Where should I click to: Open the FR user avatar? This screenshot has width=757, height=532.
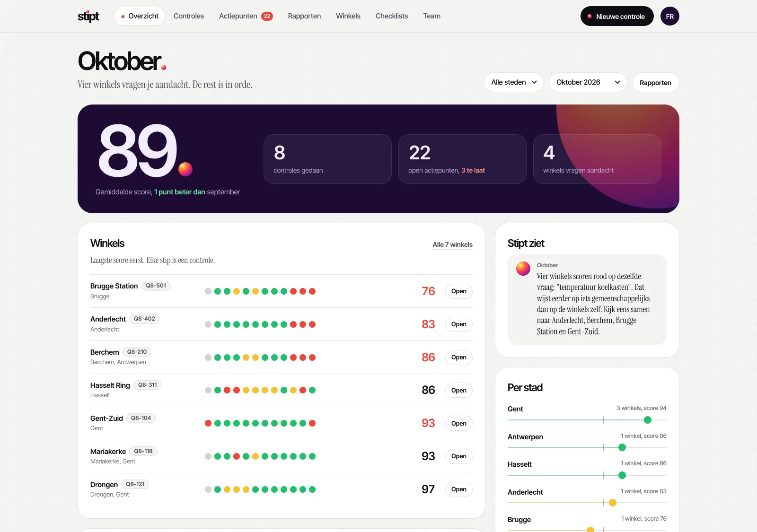pos(669,16)
